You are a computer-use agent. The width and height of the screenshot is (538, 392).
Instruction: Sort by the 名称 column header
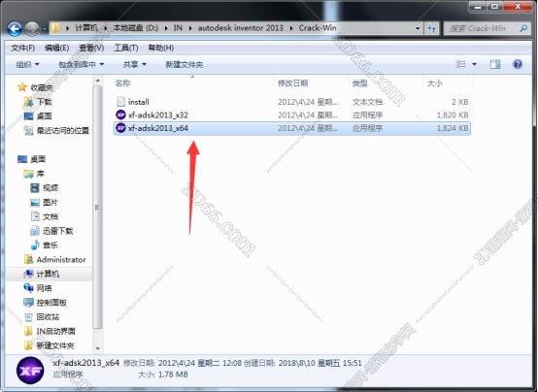click(x=122, y=83)
